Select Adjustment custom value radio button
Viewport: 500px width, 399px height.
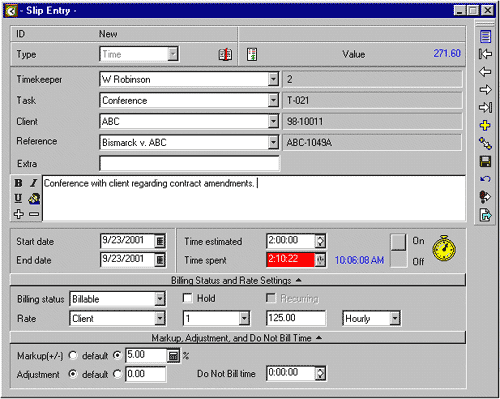click(117, 374)
